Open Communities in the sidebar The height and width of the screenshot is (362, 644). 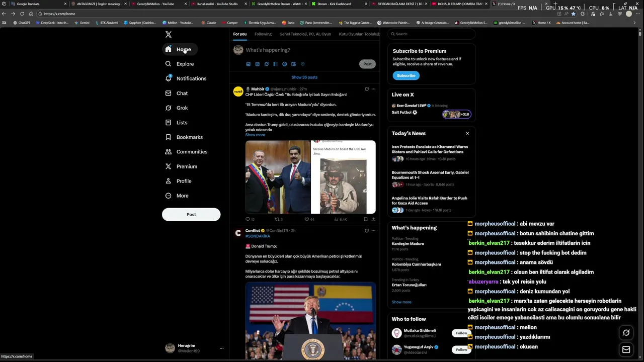click(186, 151)
